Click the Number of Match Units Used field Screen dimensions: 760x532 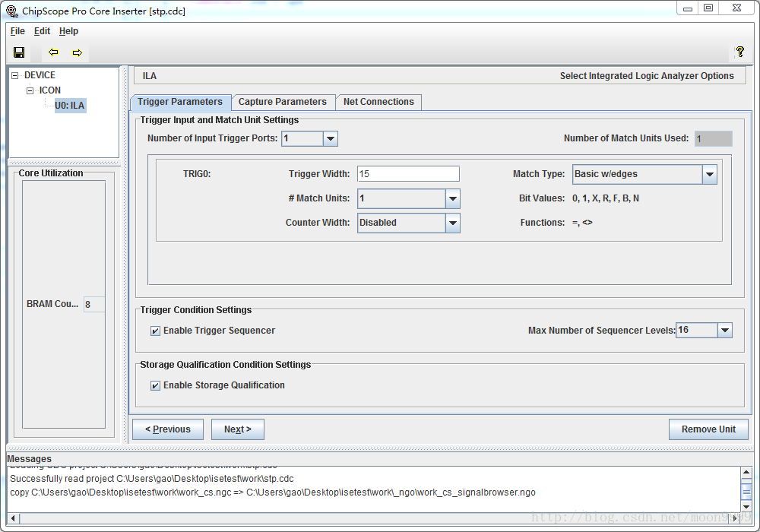coord(713,138)
